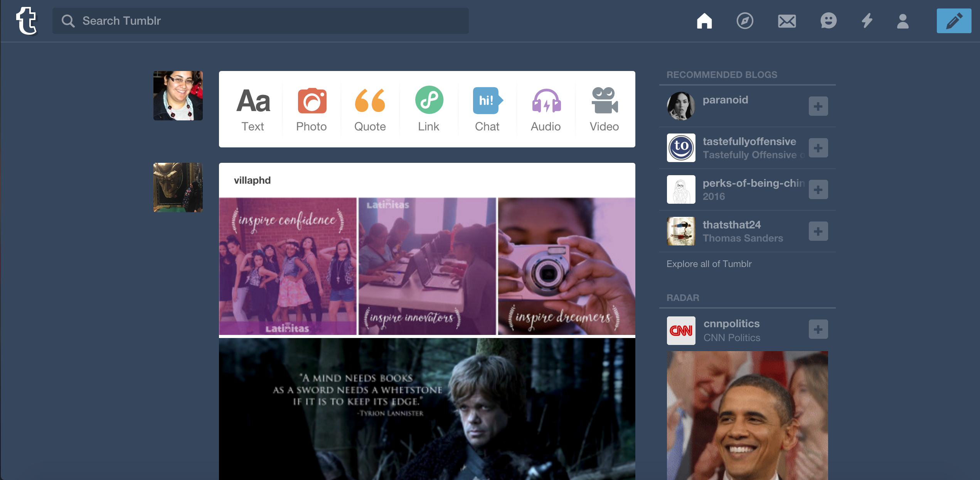This screenshot has width=980, height=480.
Task: Open the 'inspire confidence' photo
Action: tap(288, 266)
